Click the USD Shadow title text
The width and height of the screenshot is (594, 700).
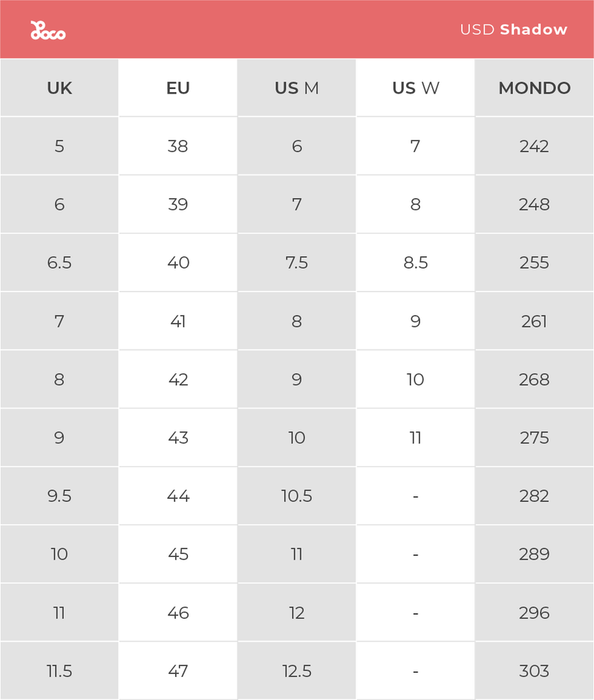click(x=513, y=30)
